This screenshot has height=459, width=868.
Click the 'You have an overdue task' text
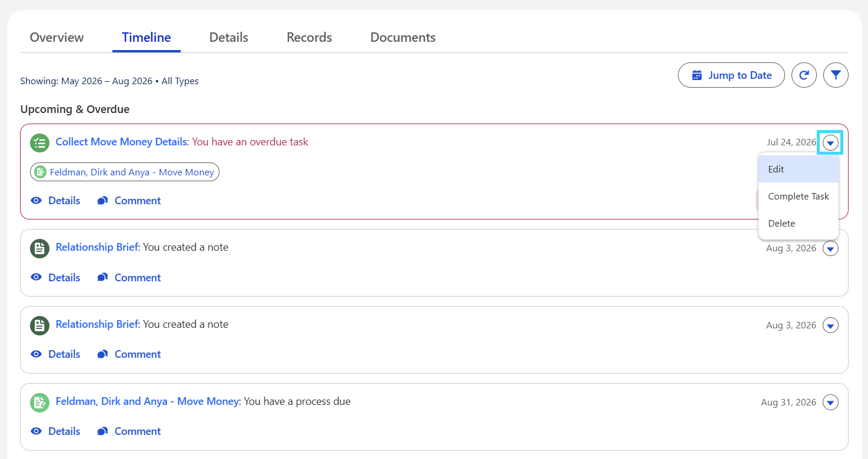(x=250, y=142)
